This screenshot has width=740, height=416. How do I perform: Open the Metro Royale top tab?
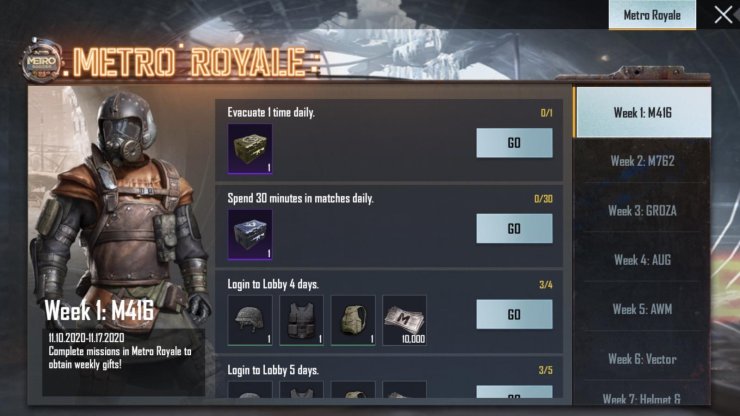[x=652, y=15]
